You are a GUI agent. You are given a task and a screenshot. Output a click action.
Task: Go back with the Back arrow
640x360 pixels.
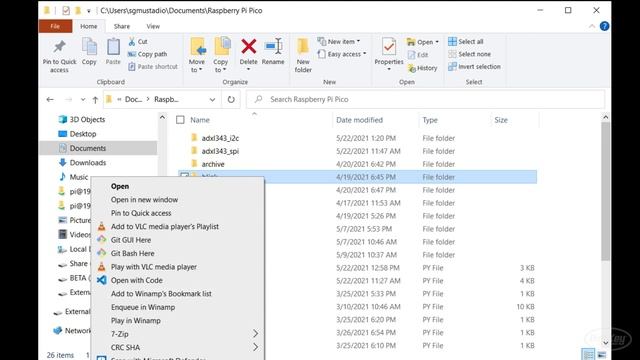[x=50, y=99]
